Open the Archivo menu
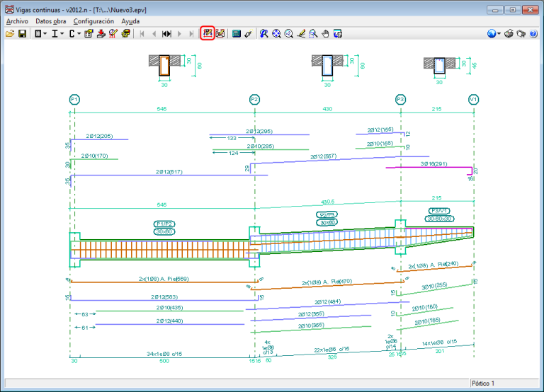Image resolution: width=544 pixels, height=392 pixels. click(17, 21)
